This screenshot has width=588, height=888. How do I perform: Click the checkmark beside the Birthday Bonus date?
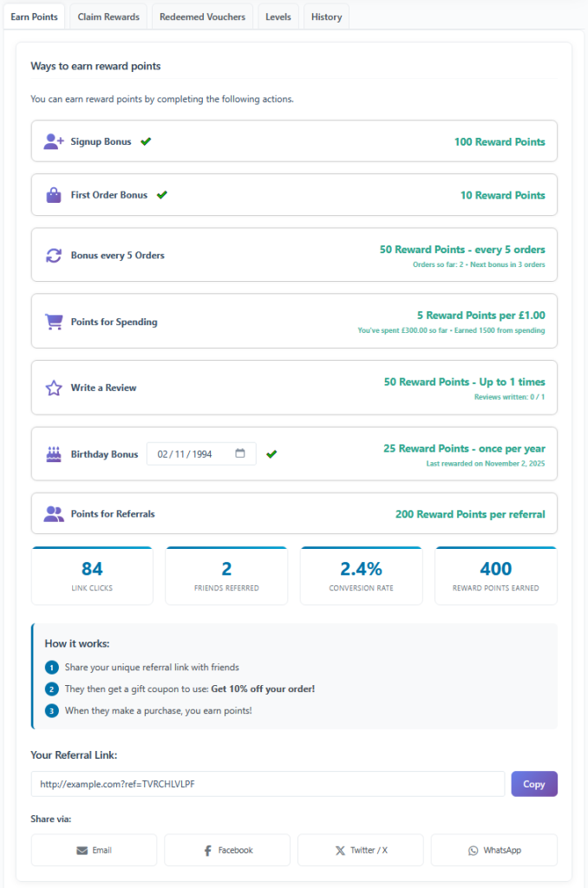point(271,454)
